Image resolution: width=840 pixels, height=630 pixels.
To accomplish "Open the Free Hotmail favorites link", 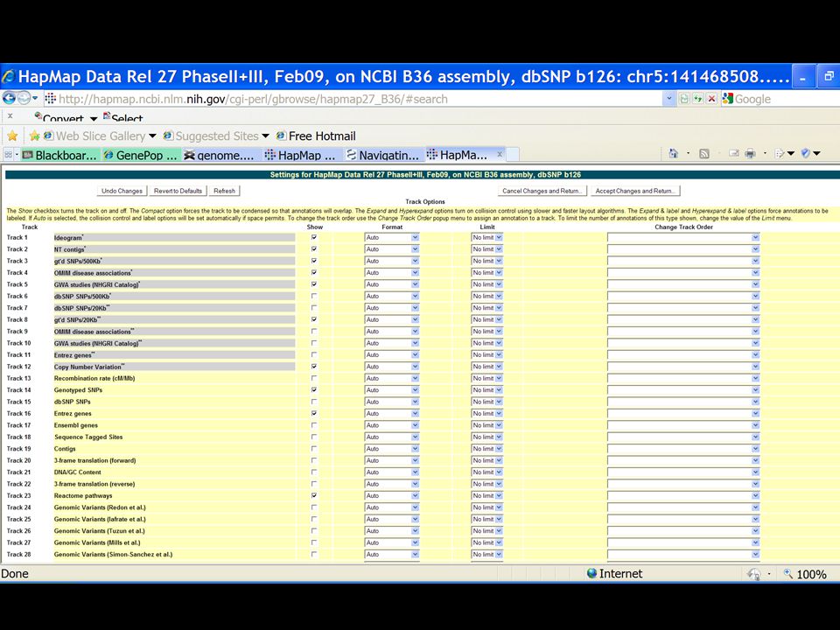I will pyautogui.click(x=316, y=136).
